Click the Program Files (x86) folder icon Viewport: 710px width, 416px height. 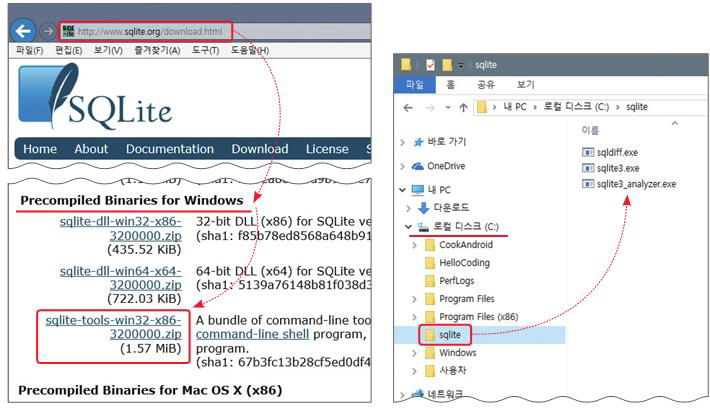click(430, 317)
